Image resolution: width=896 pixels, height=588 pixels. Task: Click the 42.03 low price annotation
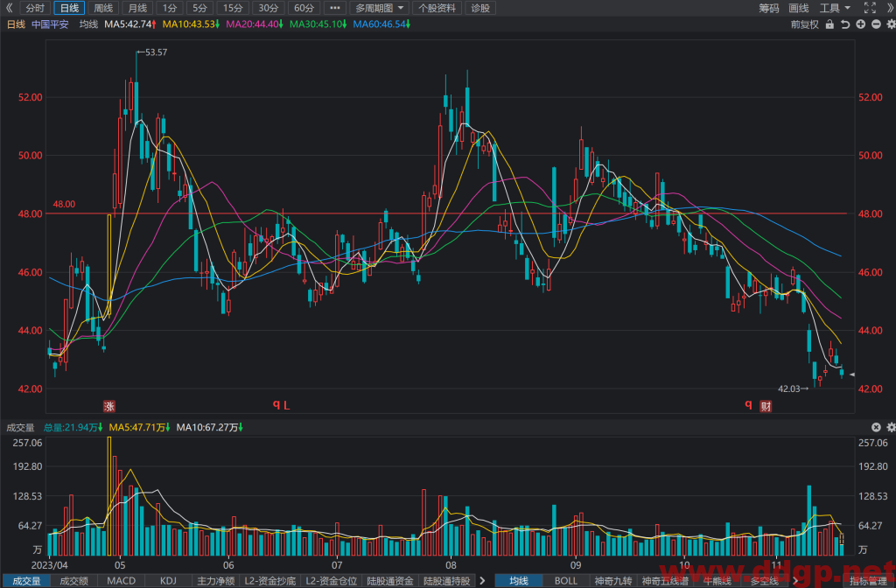click(793, 388)
